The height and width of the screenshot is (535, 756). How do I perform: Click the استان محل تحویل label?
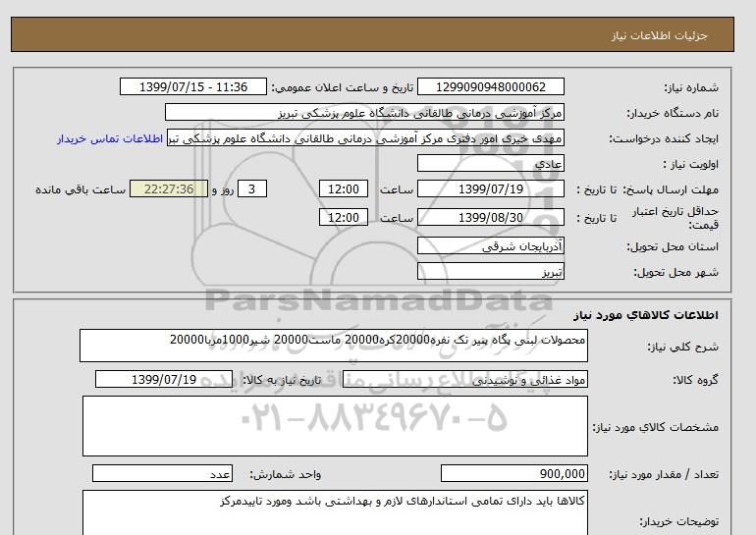673,246
